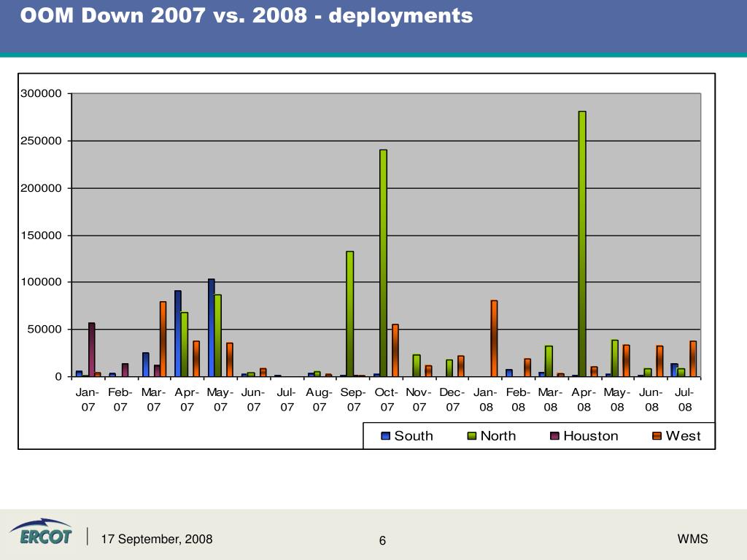The image size is (747, 560).
Task: Click the x-axis label 'Jan-07'
Action: pos(88,400)
